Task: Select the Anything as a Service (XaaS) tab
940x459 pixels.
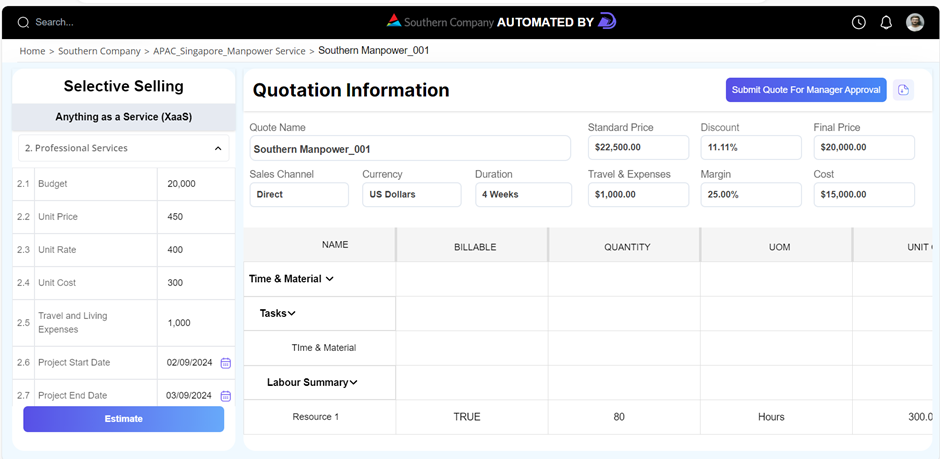Action: [x=123, y=117]
